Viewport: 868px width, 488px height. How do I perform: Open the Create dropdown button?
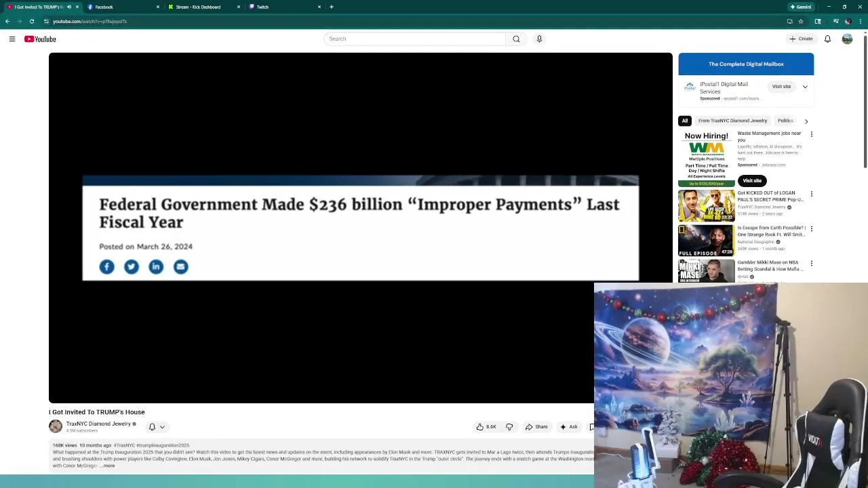[801, 39]
